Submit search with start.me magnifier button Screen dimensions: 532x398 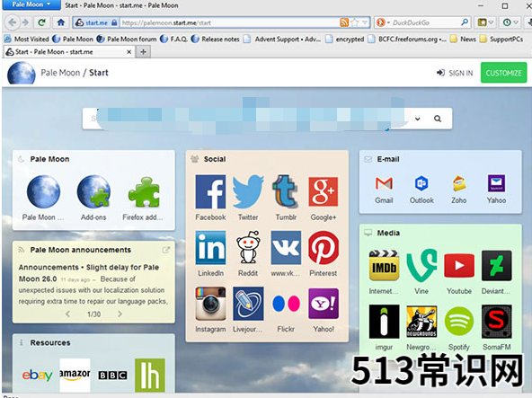click(438, 119)
